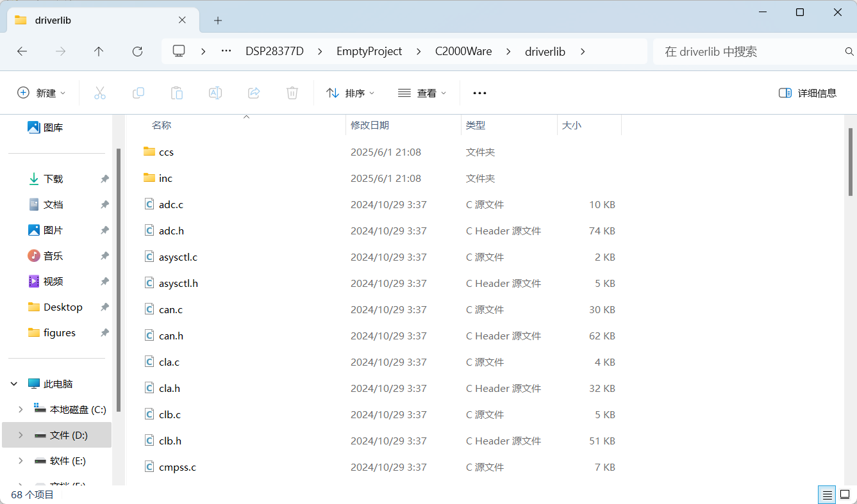This screenshot has height=504, width=857.
Task: Click inside the driverlib search box
Action: (x=737, y=51)
